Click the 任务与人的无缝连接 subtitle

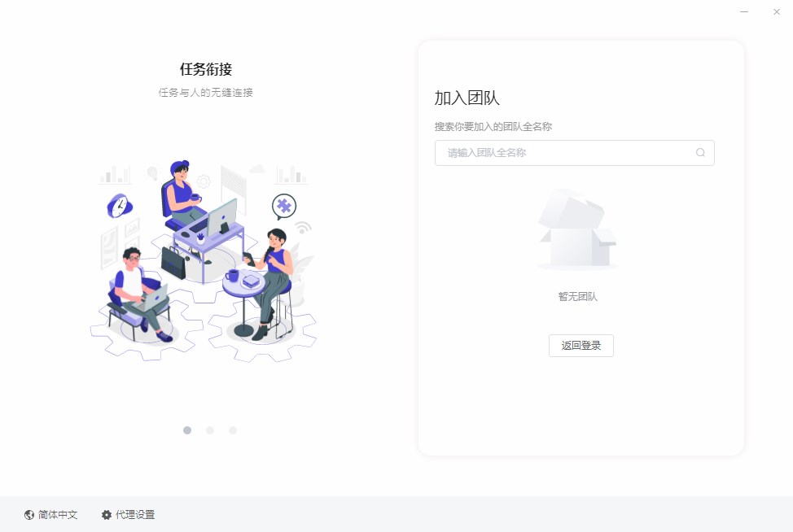[205, 93]
